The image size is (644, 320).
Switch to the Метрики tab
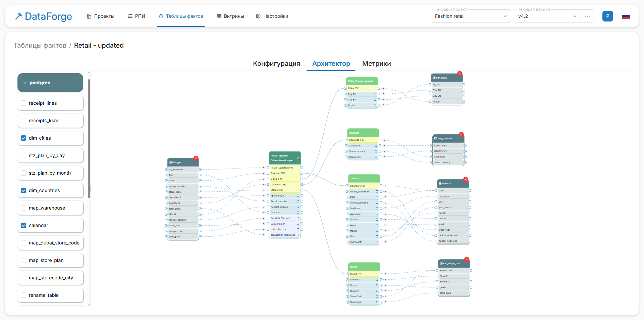(376, 63)
